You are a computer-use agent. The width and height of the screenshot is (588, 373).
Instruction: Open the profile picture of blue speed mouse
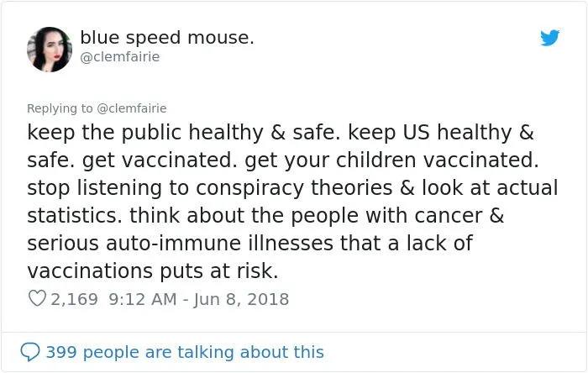click(x=49, y=49)
